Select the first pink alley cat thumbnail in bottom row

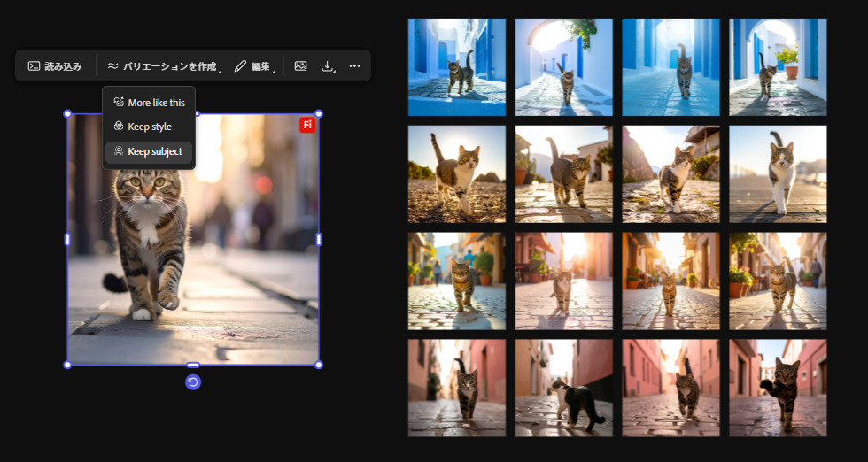[457, 388]
